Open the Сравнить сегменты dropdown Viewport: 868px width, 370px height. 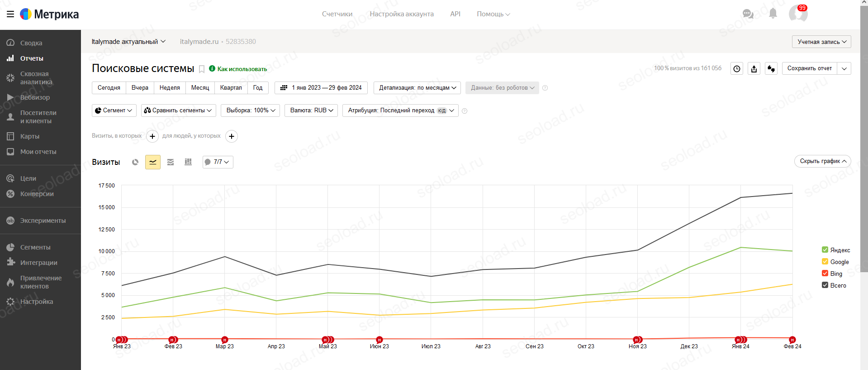tap(178, 111)
